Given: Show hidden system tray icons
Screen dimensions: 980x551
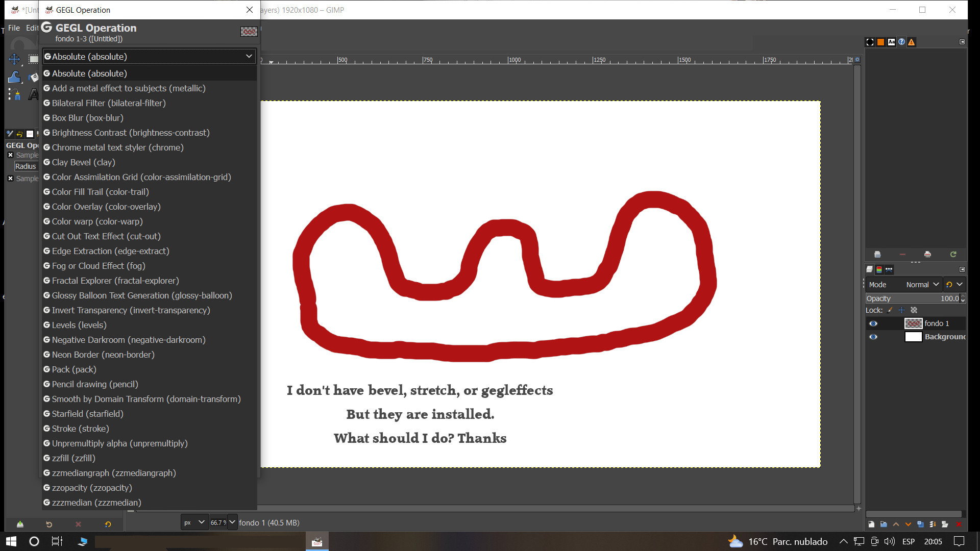Looking at the screenshot, I should coord(843,541).
